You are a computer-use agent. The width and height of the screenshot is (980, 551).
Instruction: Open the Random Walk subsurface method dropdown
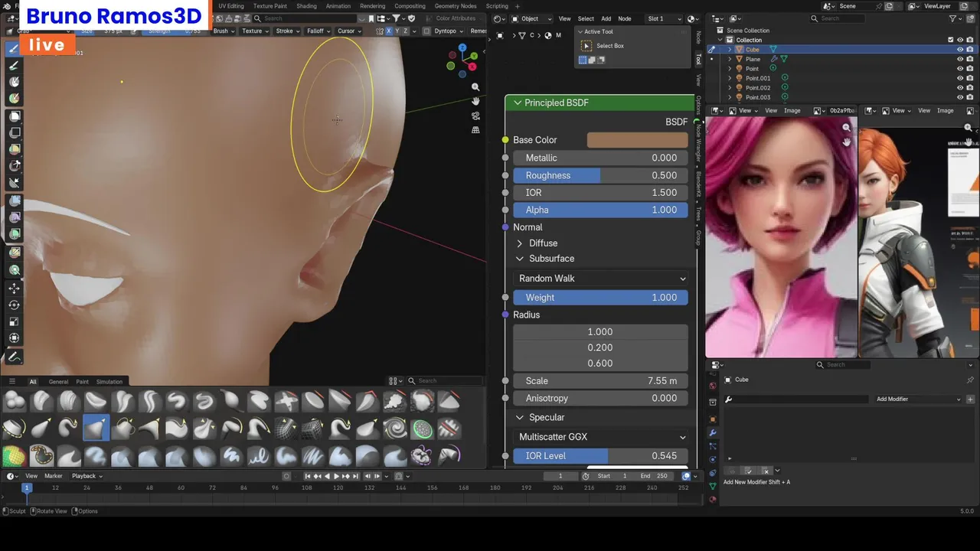[x=601, y=279]
